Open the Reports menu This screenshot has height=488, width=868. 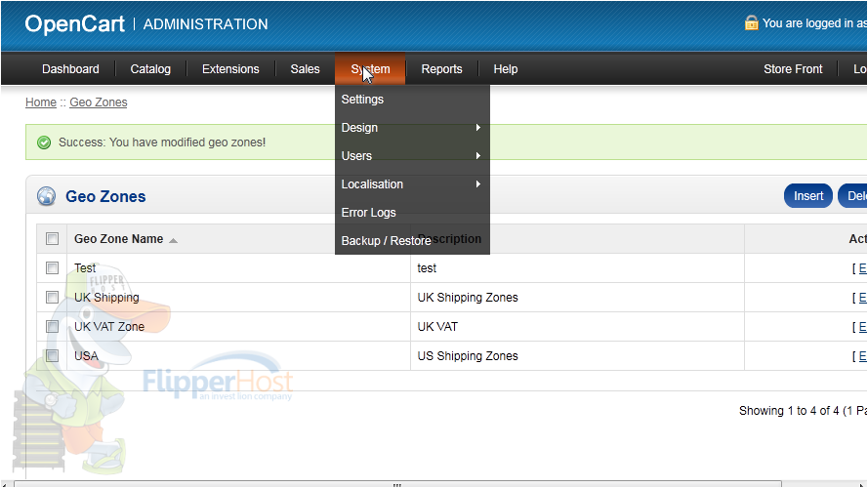coord(441,69)
